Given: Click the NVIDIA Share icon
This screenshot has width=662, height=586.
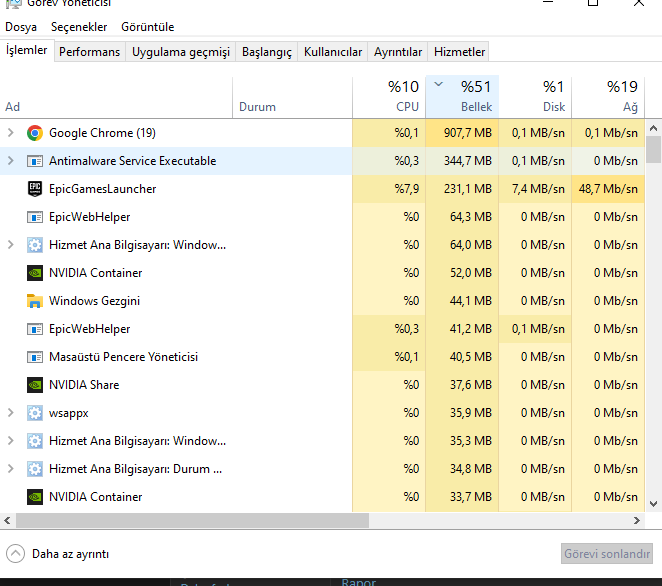Looking at the screenshot, I should click(x=35, y=385).
